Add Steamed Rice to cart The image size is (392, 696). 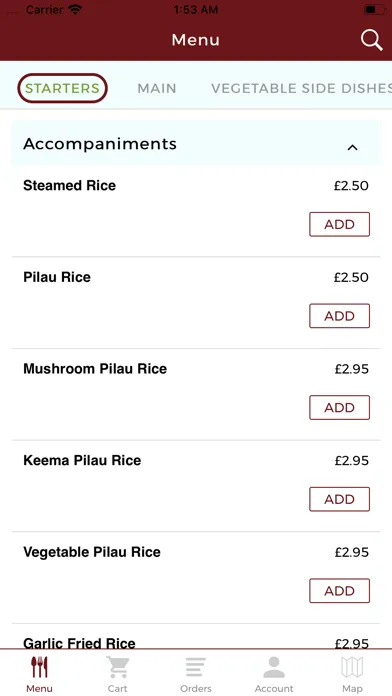click(340, 224)
